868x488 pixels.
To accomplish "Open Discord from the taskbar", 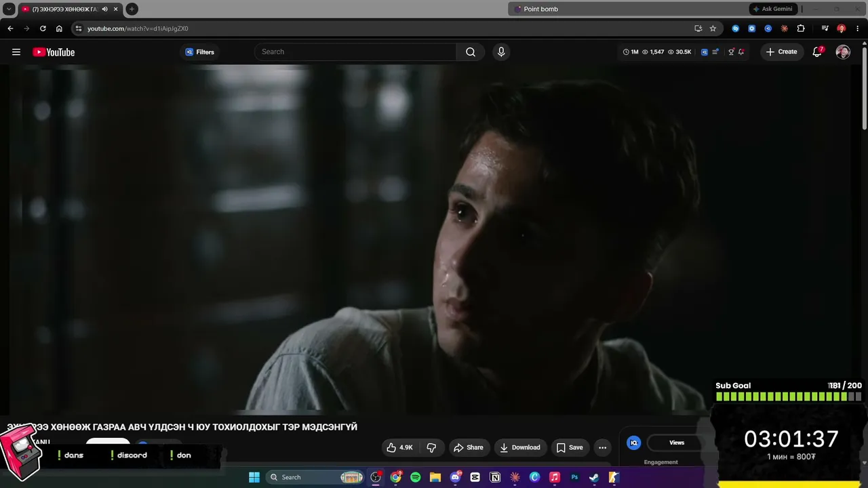I will pos(455,477).
